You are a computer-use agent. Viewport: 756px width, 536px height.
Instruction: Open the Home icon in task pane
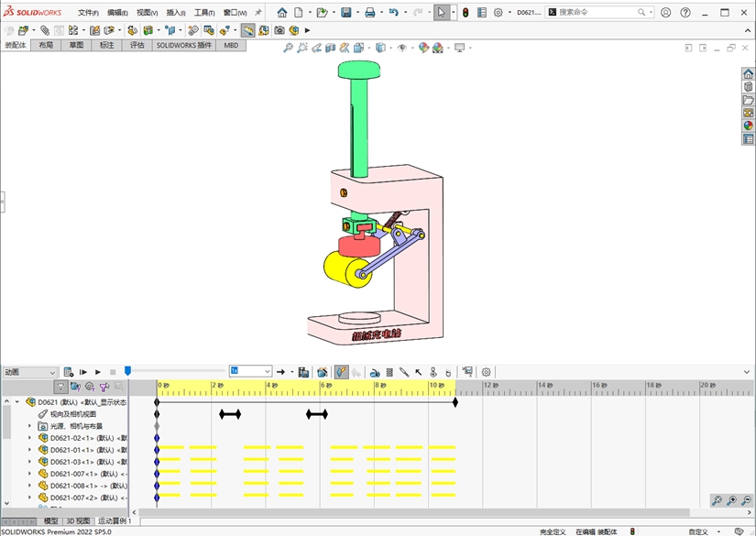(748, 74)
